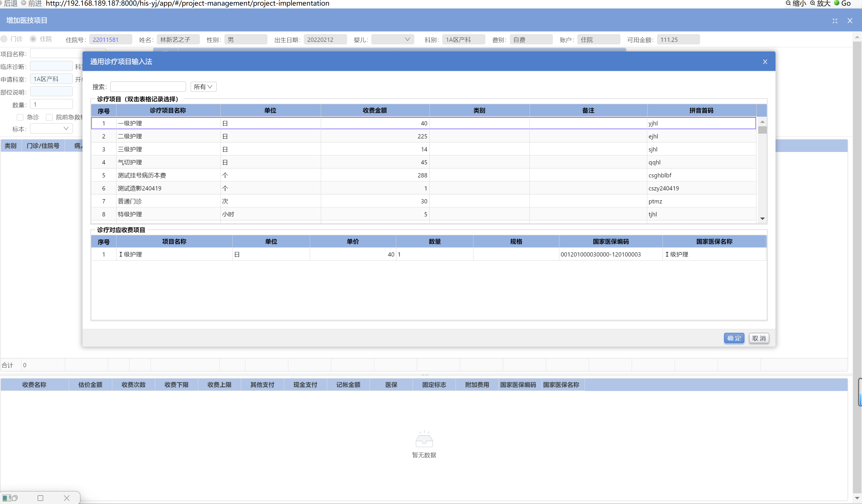Check the 院前急救 checkbox
The height and width of the screenshot is (504, 862).
(x=49, y=117)
